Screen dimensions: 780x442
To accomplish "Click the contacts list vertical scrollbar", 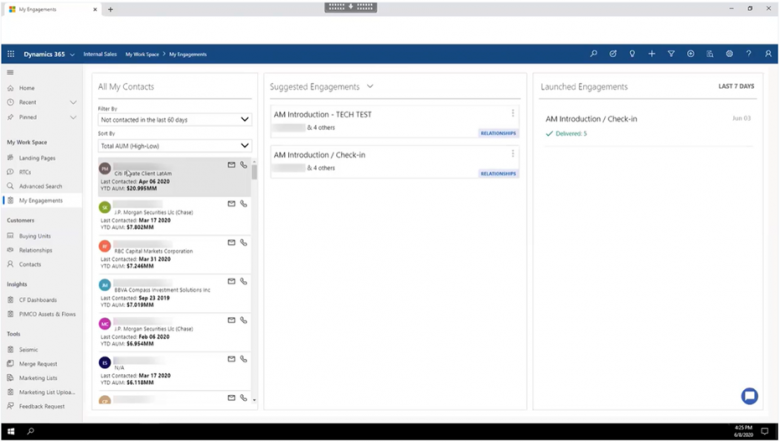I will point(254,172).
